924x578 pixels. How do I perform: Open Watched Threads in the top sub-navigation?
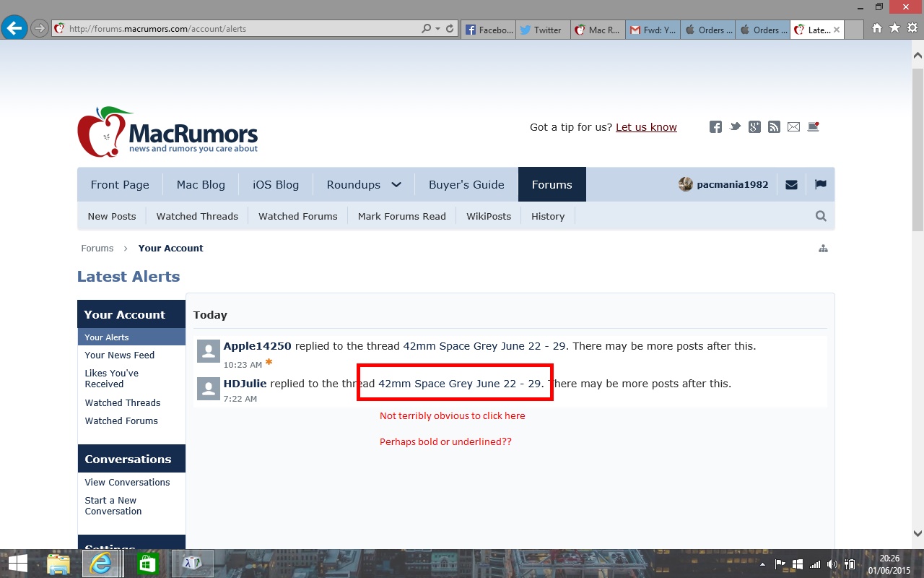pos(197,216)
